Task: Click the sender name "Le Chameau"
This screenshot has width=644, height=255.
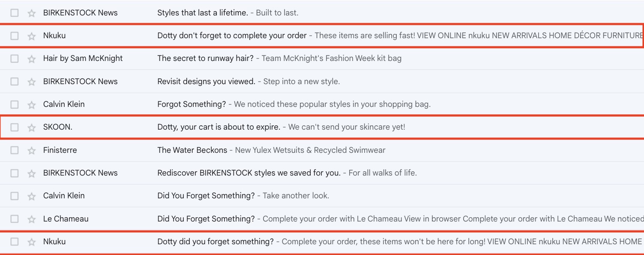Action: (66, 219)
